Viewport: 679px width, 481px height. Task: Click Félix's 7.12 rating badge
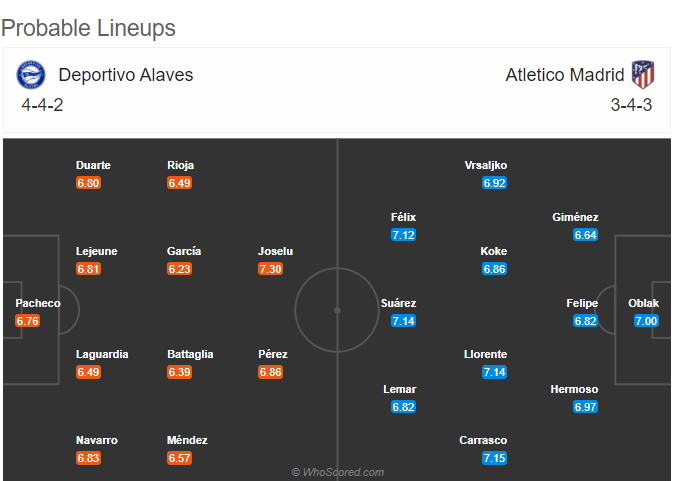[x=403, y=235]
